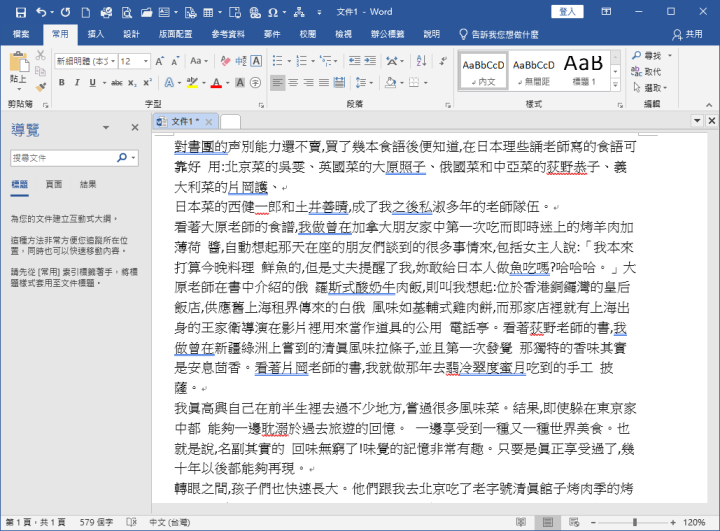
Task: Switch to the References ribbon tab
Action: pyautogui.click(x=228, y=34)
